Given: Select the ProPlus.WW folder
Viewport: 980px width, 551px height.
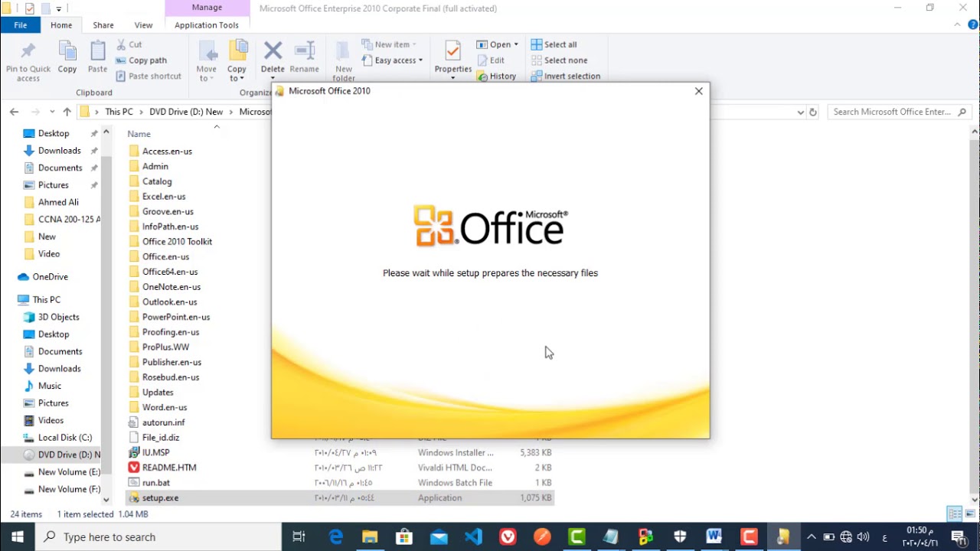Looking at the screenshot, I should pyautogui.click(x=165, y=347).
